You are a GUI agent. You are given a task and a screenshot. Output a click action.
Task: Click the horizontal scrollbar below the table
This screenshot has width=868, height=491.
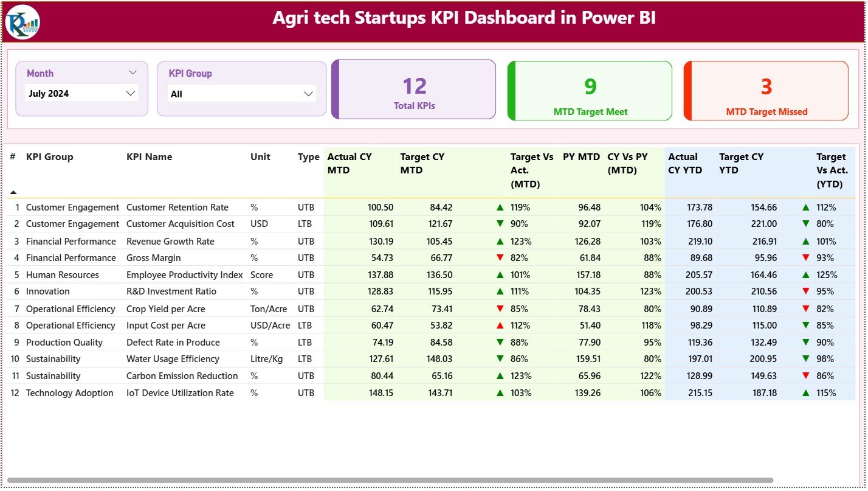tap(389, 480)
